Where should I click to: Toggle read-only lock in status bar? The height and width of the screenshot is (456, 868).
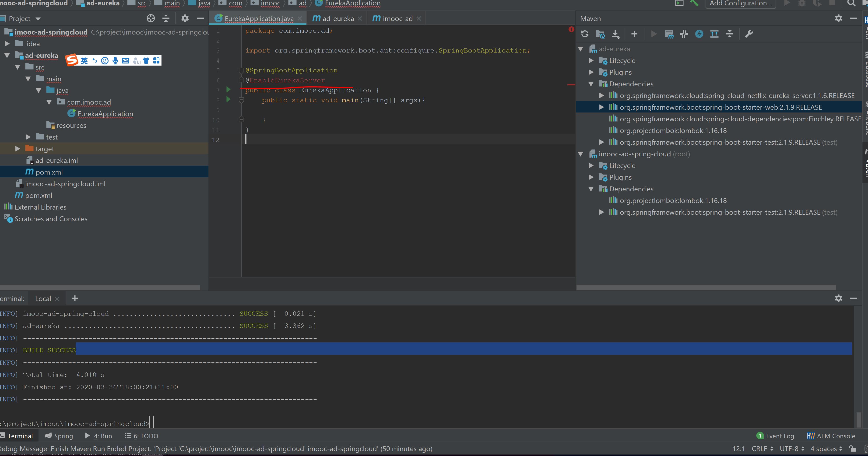click(x=852, y=449)
